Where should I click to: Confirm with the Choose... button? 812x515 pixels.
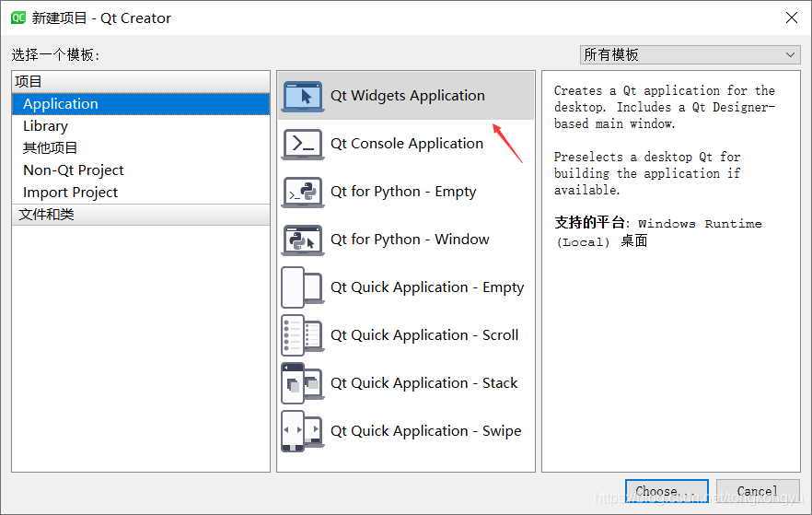click(667, 491)
